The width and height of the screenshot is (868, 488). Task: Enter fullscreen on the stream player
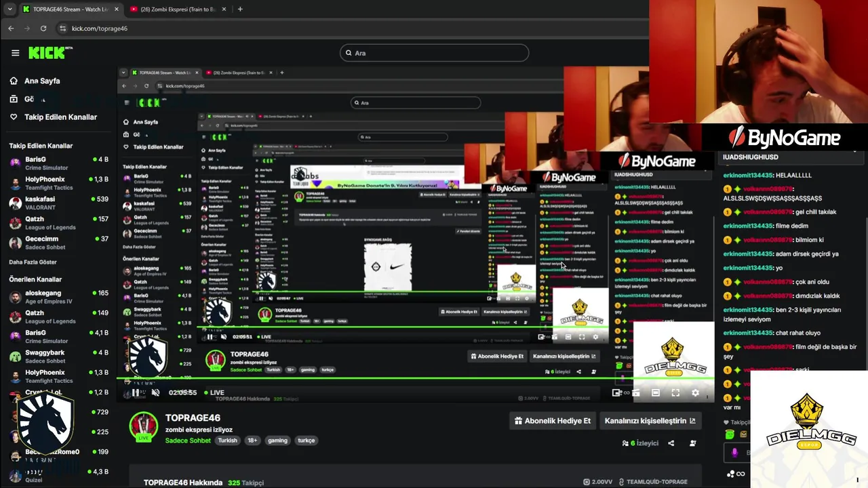coord(675,392)
